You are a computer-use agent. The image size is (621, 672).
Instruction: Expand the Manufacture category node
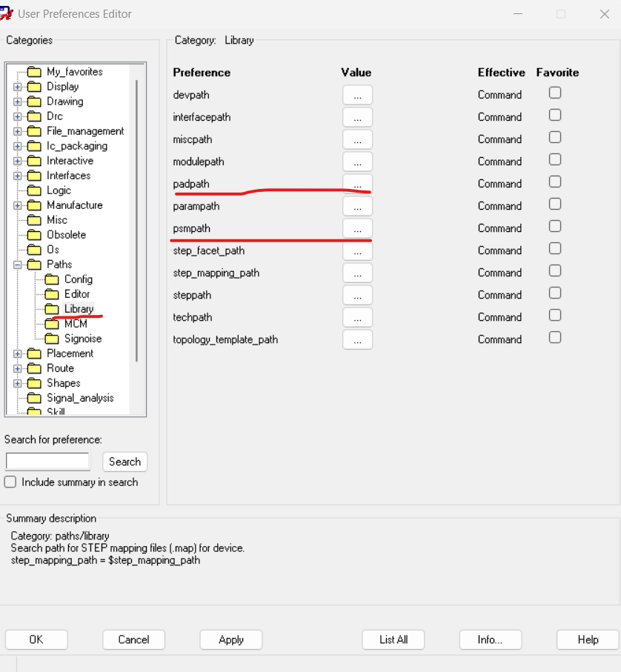coord(17,205)
